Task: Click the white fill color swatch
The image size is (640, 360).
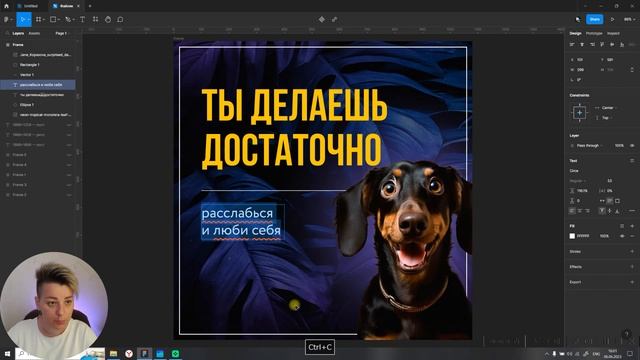Action: tap(572, 236)
